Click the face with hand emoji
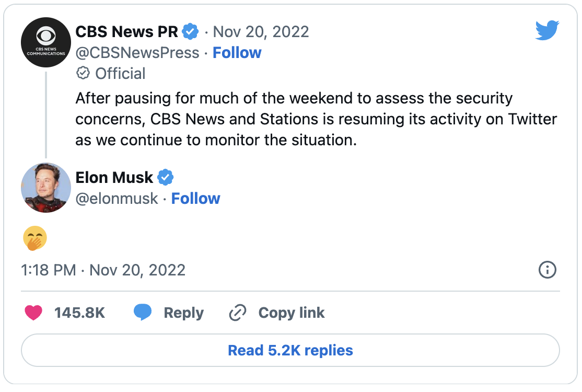582x392 pixels. coord(35,239)
